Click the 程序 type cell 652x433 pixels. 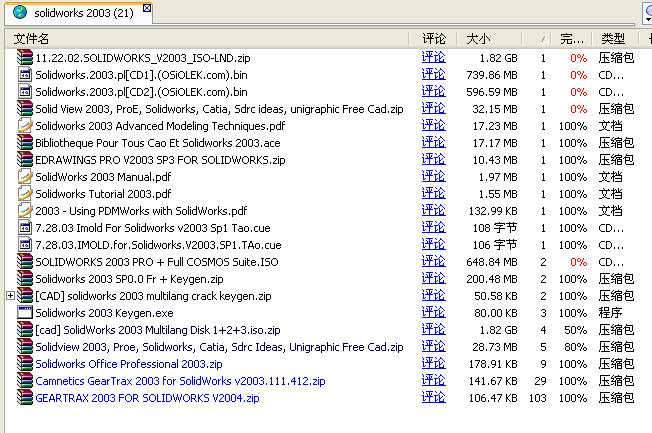coord(610,313)
